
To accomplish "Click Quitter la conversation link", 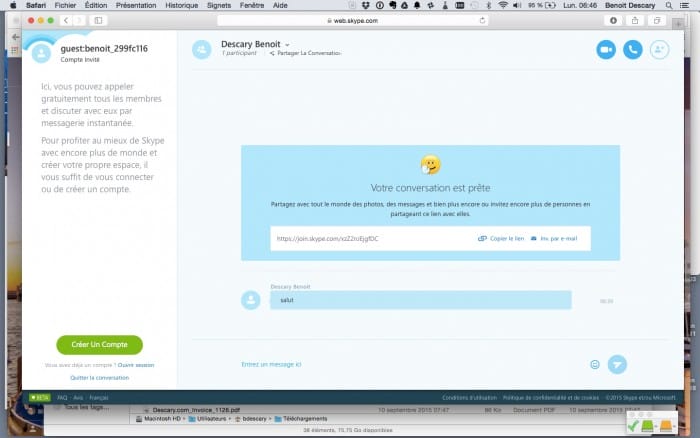I will tap(100, 378).
